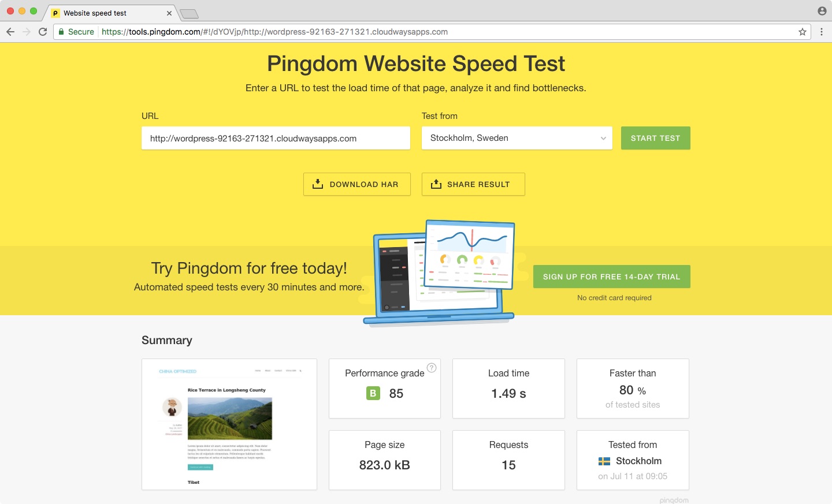Click the laptop dashboard illustration
Image resolution: width=832 pixels, height=504 pixels.
439,272
